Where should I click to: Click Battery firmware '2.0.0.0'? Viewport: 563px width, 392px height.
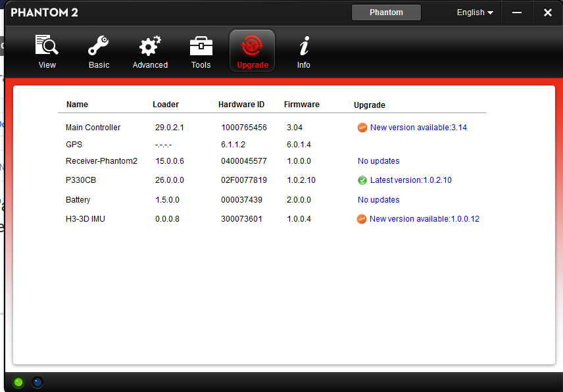coord(299,200)
